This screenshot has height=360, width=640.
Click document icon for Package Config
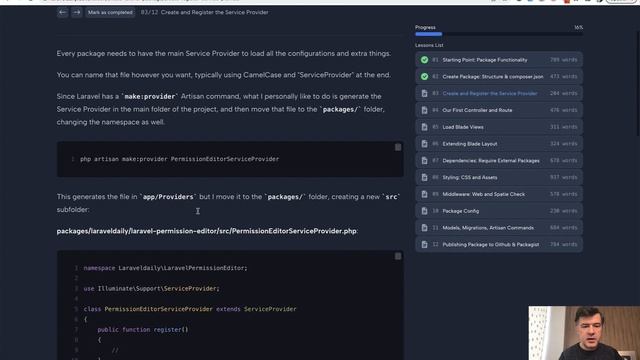424,211
